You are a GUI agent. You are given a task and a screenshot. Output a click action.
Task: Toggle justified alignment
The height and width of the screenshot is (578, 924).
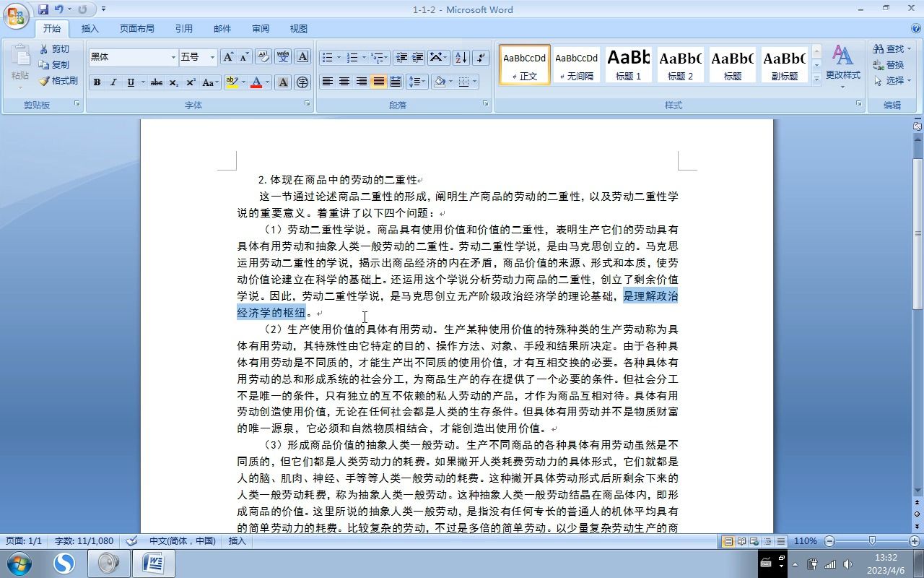click(378, 82)
